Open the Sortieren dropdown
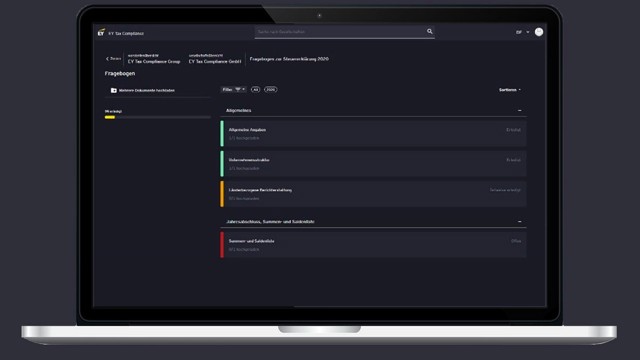Viewport: 640px width, 360px height. pyautogui.click(x=510, y=90)
